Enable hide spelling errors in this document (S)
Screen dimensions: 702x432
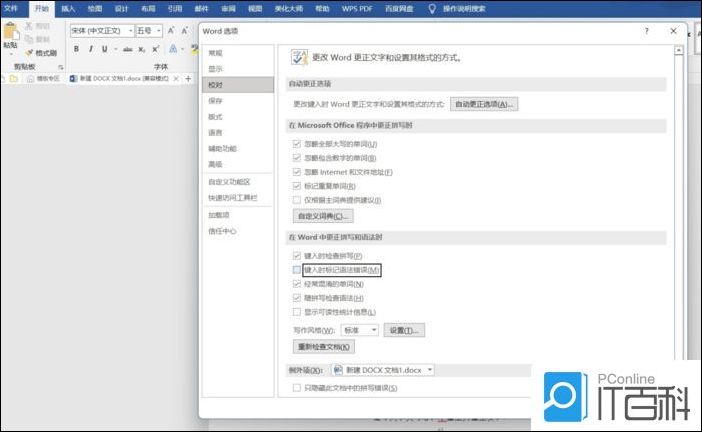pyautogui.click(x=296, y=388)
